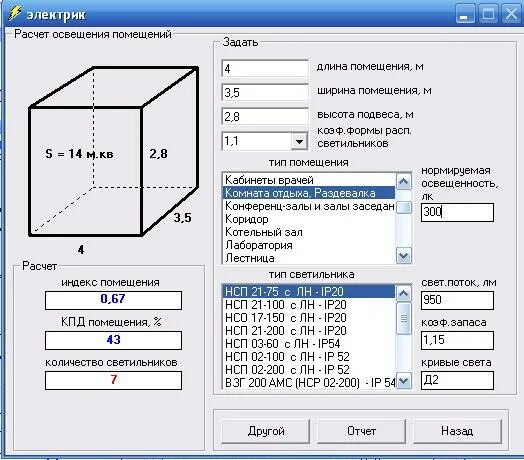Screen dimensions: 524x460
Task: Select Коридор in room type list
Action: click(x=308, y=219)
